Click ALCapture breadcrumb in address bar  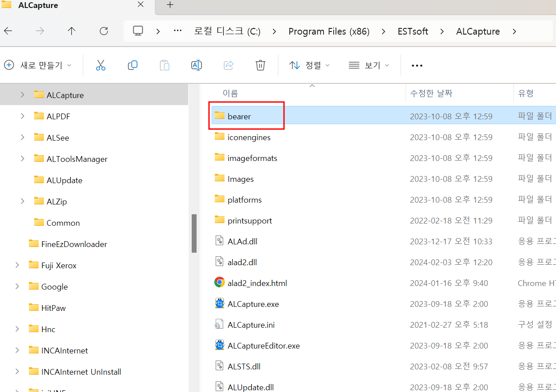click(x=478, y=31)
